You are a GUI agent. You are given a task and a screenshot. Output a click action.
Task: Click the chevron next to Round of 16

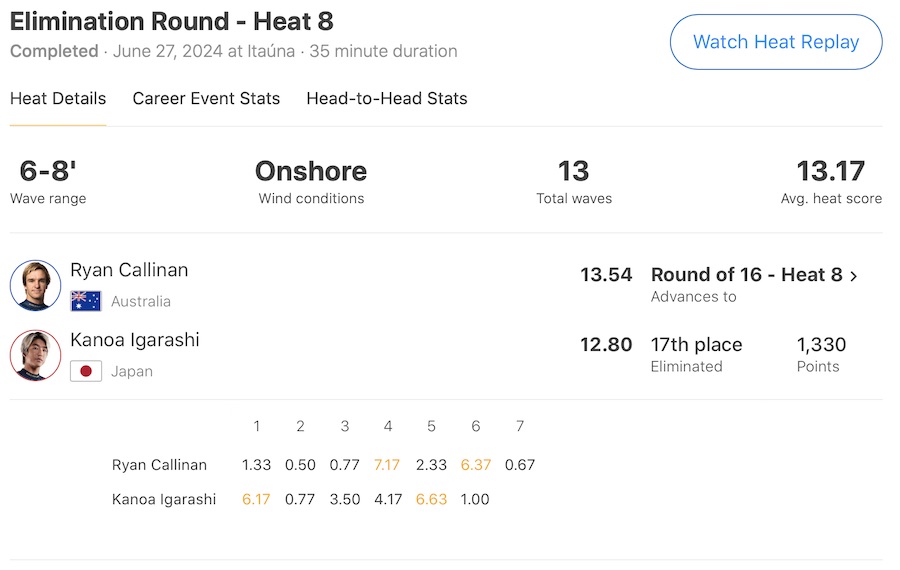click(854, 276)
